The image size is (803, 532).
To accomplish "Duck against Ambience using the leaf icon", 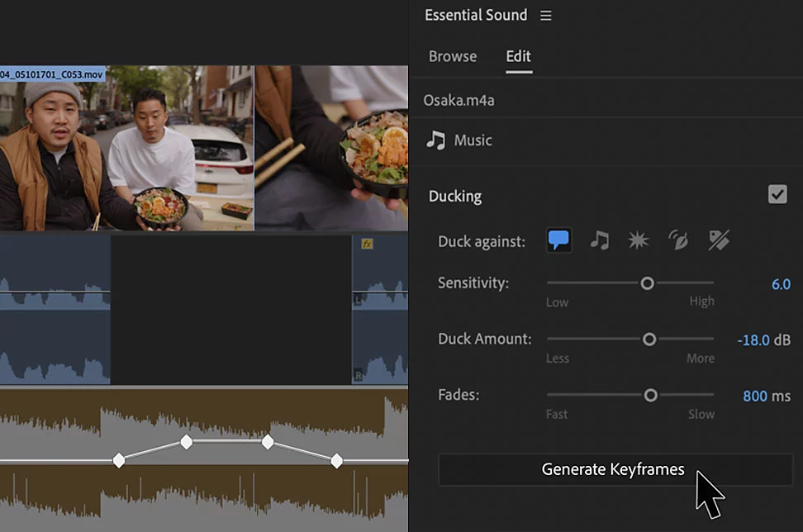I will pyautogui.click(x=678, y=240).
